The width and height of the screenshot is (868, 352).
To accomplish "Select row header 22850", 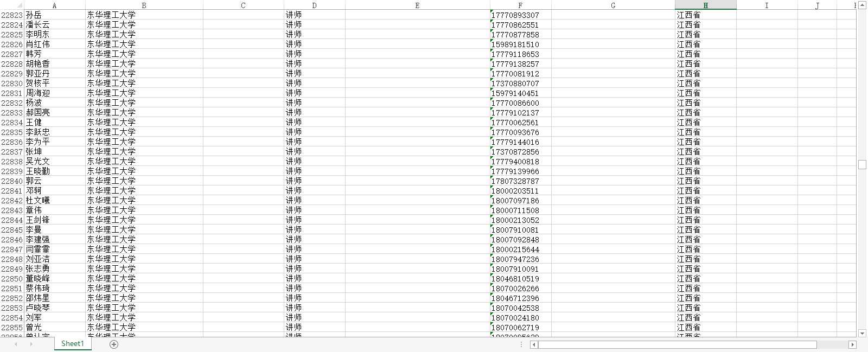I will pos(12,279).
